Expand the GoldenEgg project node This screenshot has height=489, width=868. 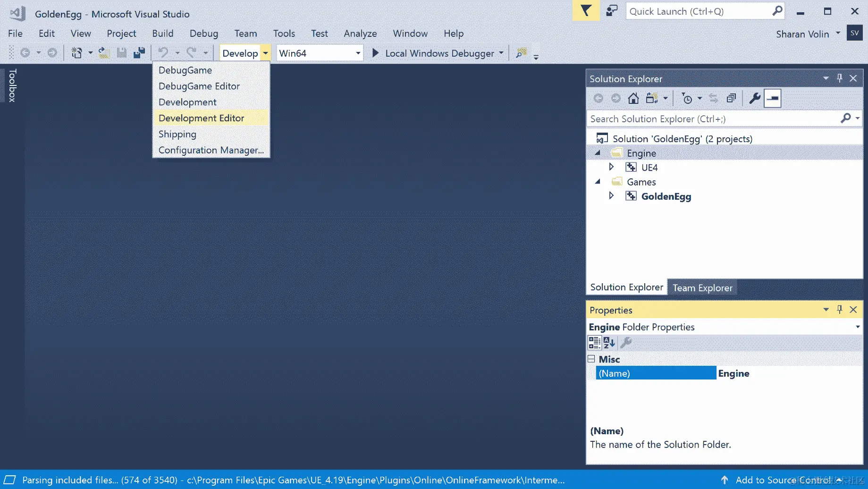click(x=611, y=196)
